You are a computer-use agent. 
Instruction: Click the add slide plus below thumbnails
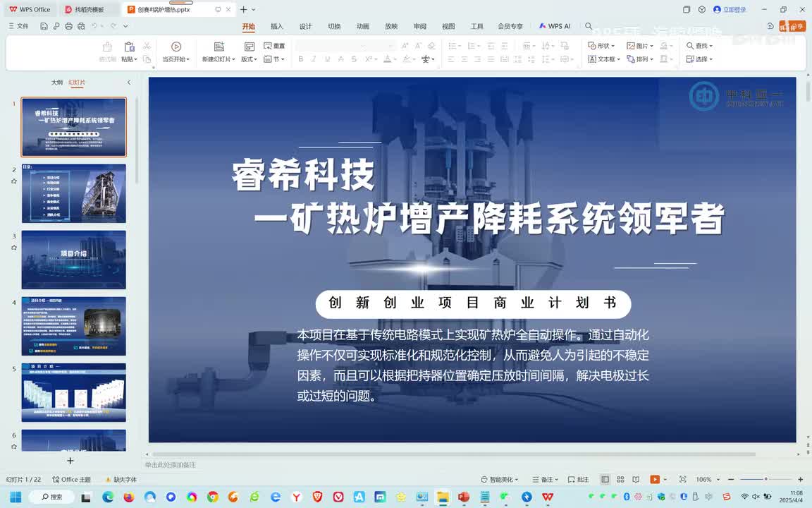(70, 460)
